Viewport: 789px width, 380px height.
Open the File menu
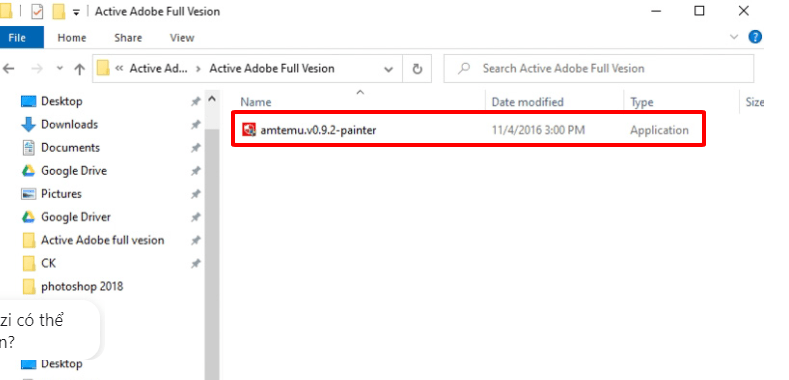coord(18,38)
